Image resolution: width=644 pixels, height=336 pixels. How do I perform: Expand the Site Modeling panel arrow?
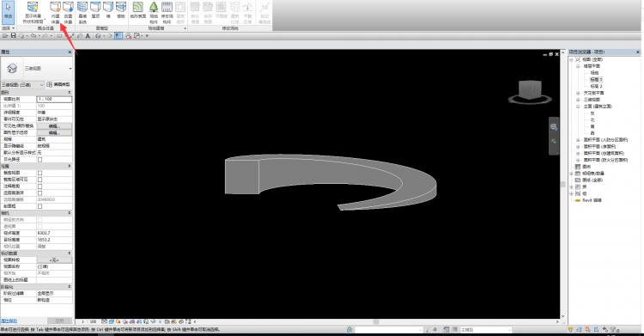185,28
